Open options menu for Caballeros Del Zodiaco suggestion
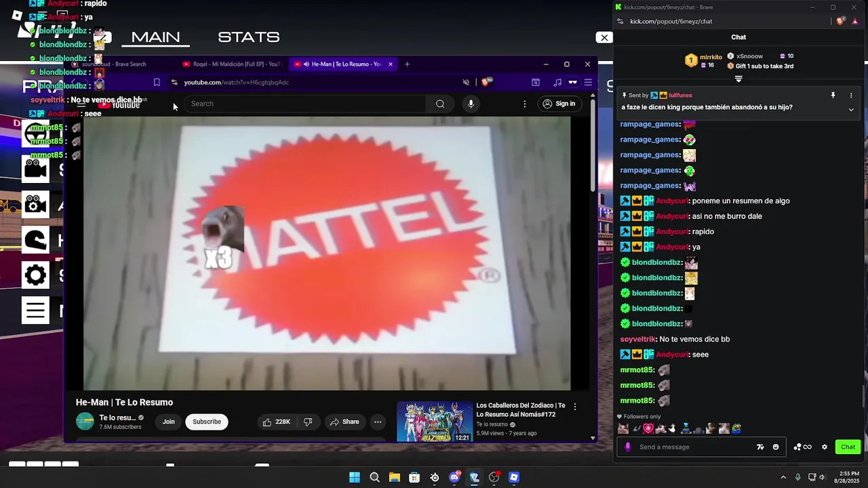Image resolution: width=868 pixels, height=488 pixels. click(x=575, y=407)
